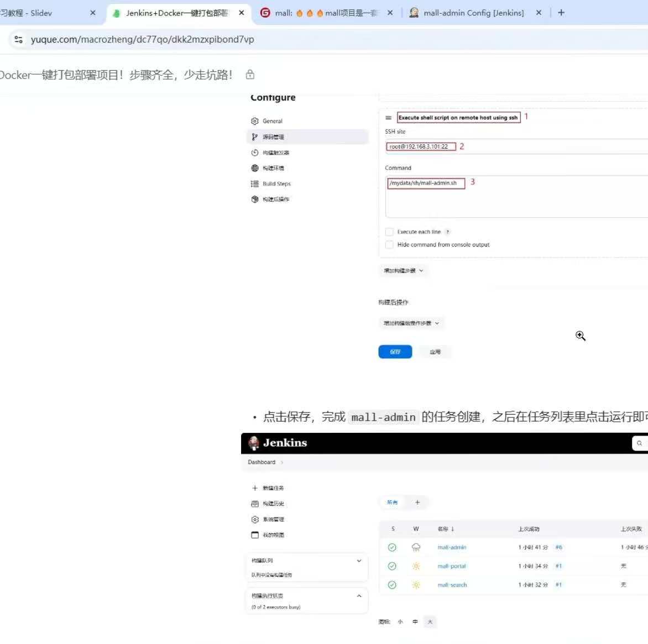Click the Build Steps sidebar label

(276, 184)
